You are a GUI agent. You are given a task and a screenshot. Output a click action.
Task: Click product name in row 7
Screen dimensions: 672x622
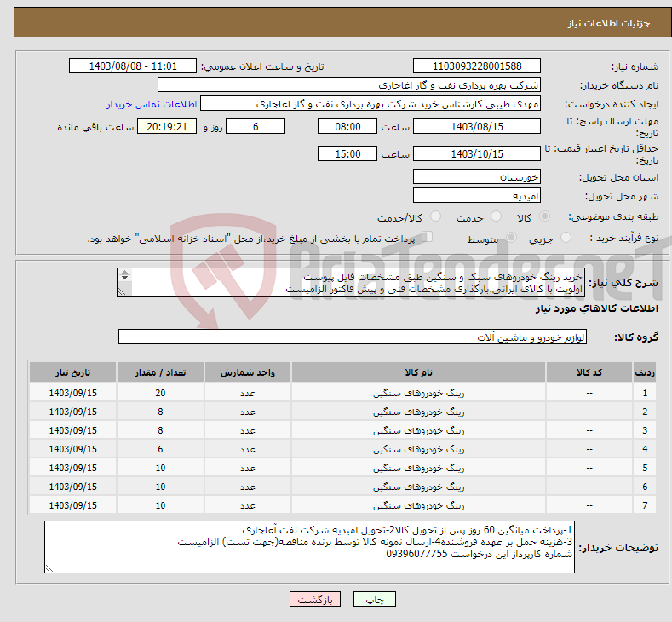point(419,505)
